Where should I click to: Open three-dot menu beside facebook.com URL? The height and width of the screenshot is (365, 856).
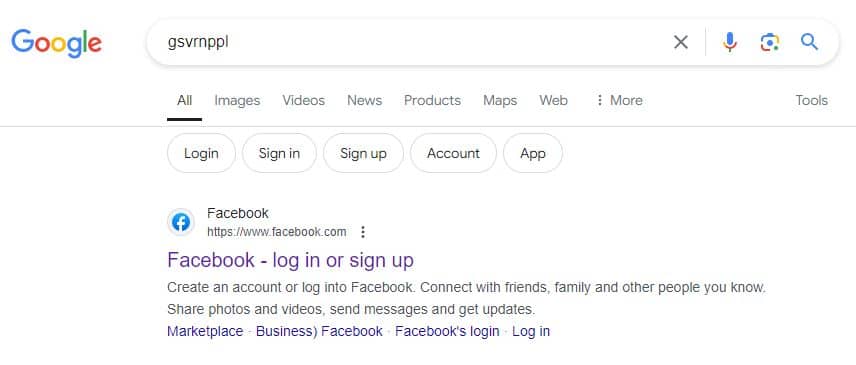(x=362, y=232)
